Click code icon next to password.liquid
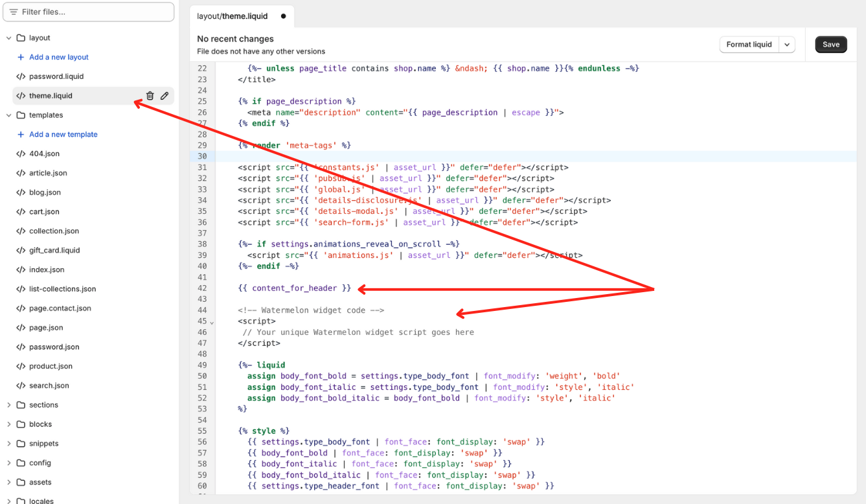This screenshot has height=504, width=866. [21, 76]
